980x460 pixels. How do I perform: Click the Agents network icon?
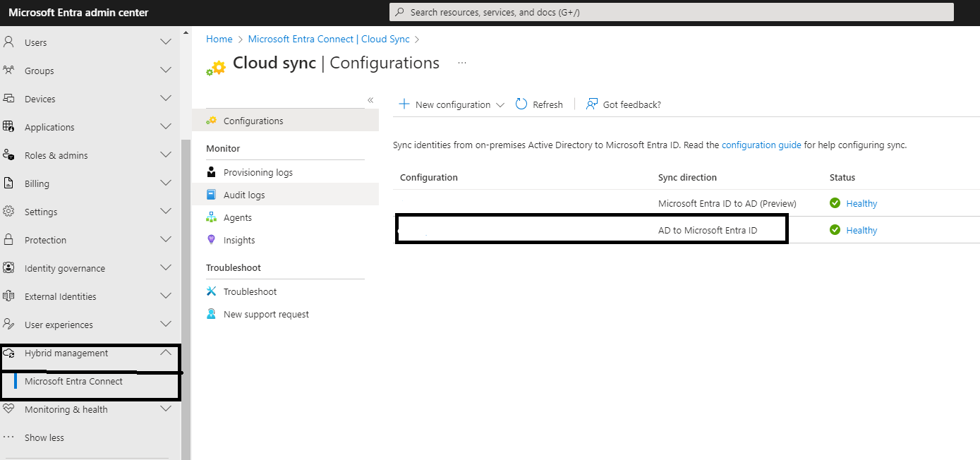pos(211,217)
